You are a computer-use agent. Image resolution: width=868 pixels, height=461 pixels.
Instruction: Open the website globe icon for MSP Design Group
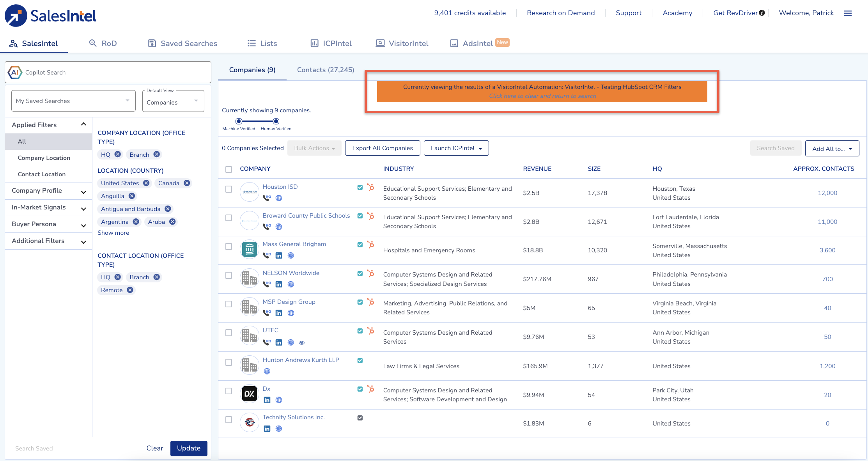click(x=291, y=313)
